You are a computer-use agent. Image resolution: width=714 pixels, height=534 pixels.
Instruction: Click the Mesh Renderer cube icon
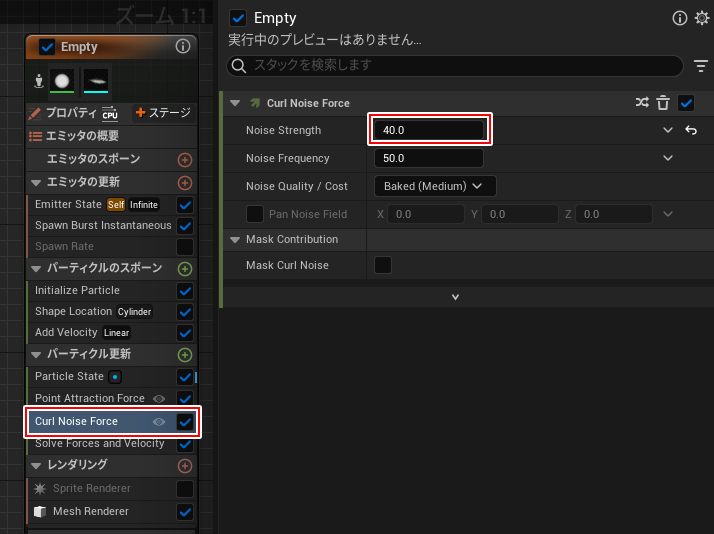(40, 512)
